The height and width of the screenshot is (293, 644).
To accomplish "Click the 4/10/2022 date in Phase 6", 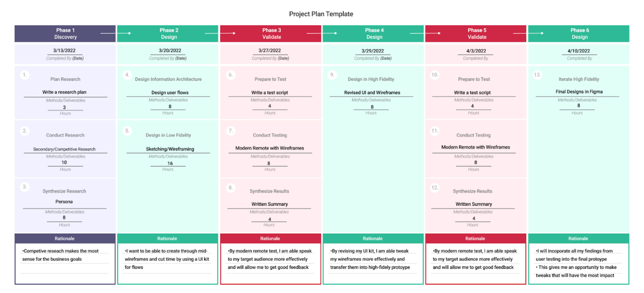I will (x=578, y=51).
